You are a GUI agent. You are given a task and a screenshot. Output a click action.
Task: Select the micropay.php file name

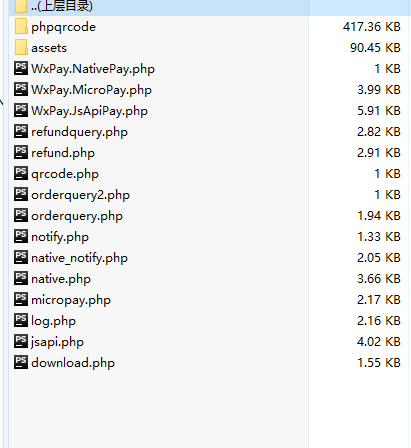(71, 300)
